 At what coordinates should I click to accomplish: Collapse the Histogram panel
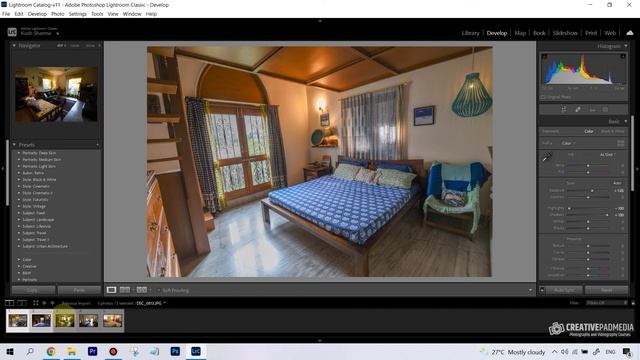[625, 46]
